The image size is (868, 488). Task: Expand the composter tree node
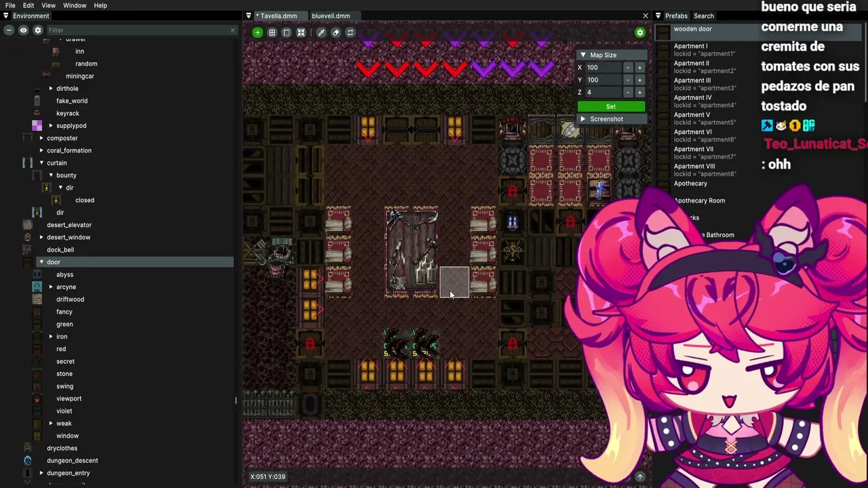point(41,138)
